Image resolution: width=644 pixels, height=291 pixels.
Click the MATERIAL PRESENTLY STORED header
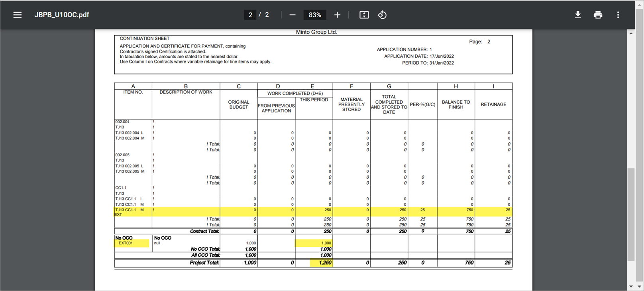351,104
